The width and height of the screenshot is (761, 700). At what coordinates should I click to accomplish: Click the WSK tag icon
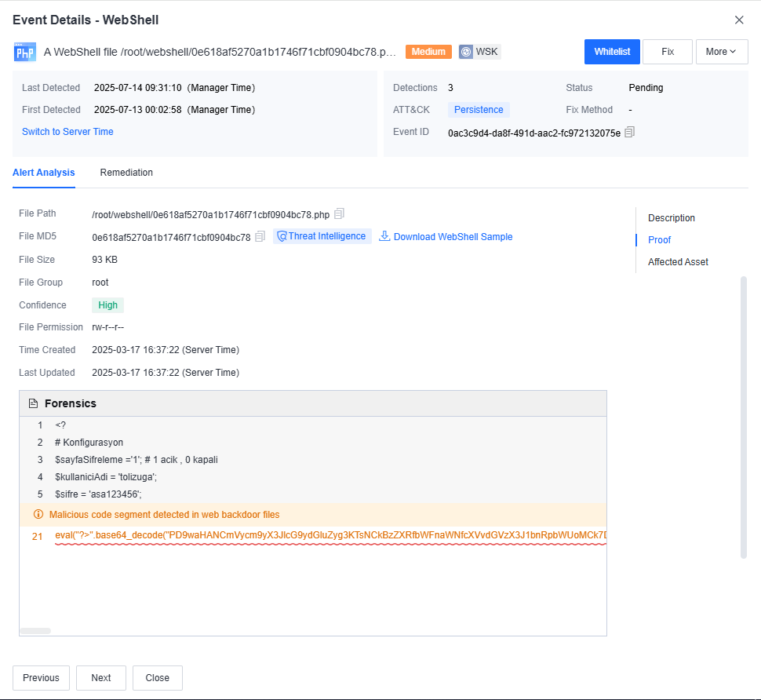[466, 52]
